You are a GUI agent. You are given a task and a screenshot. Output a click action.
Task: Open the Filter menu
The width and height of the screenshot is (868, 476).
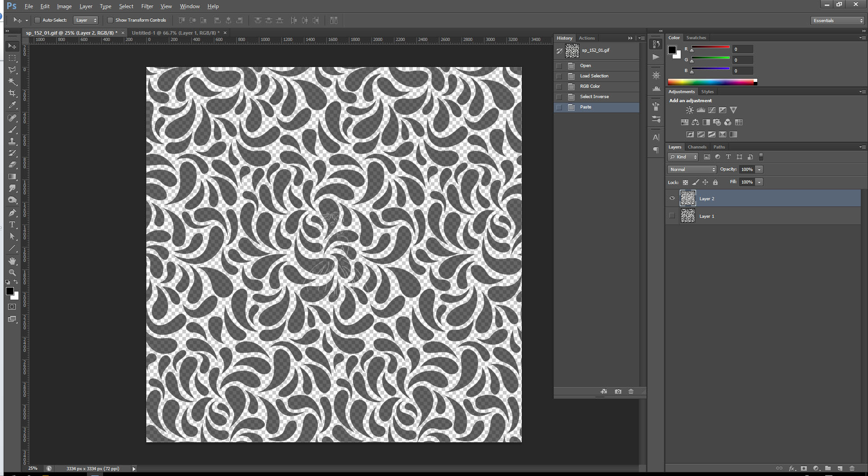(x=147, y=6)
